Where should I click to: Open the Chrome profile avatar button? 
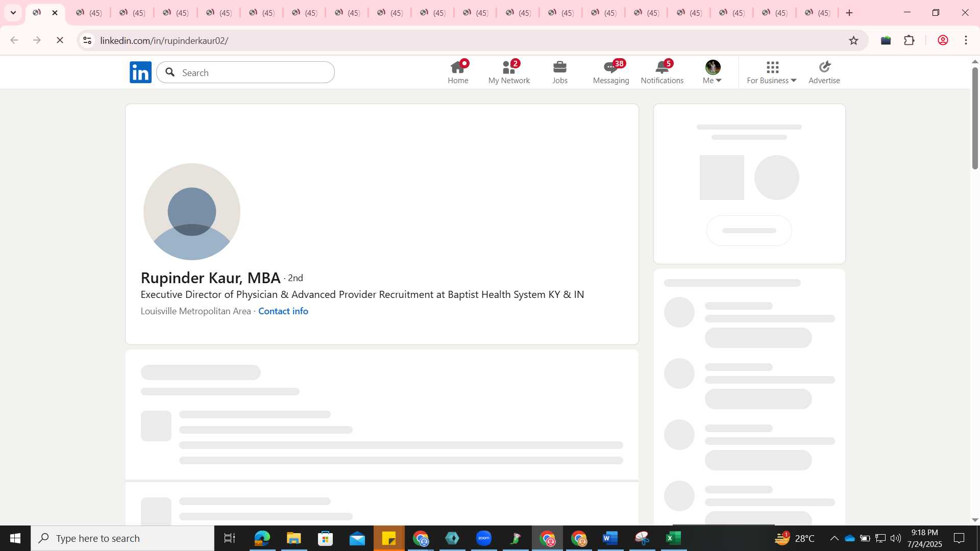point(943,40)
